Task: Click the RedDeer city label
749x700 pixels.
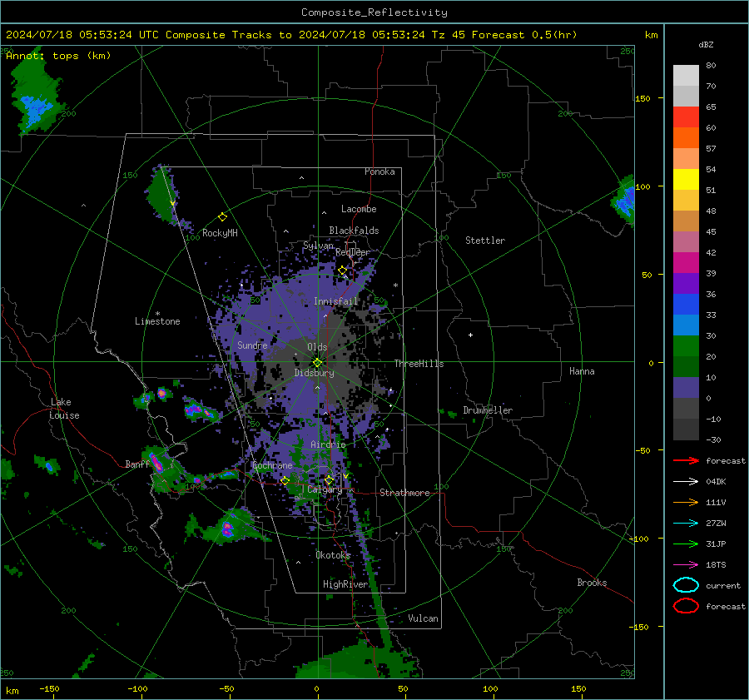Action: pyautogui.click(x=353, y=252)
